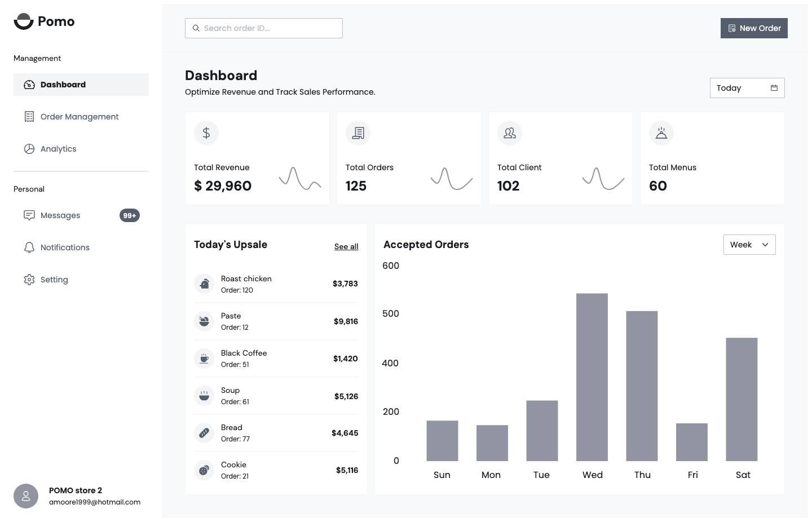Click the Roast chicken item icon
Screen dimensions: 812x522
click(x=204, y=284)
